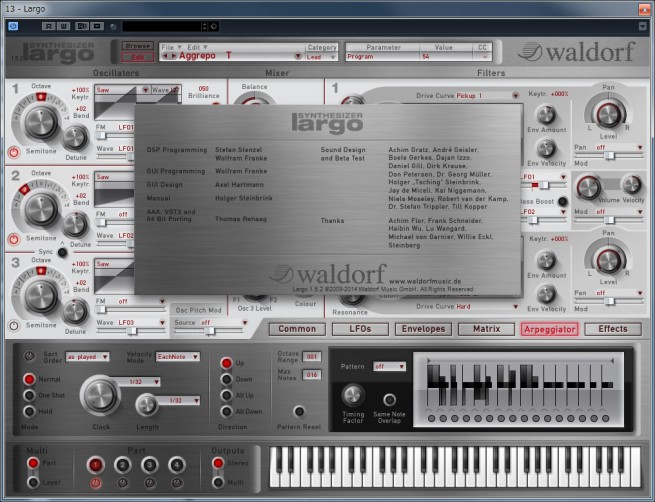The width and height of the screenshot is (655, 502).
Task: Open the arpeggiator Pattern dropdown
Action: [x=389, y=367]
